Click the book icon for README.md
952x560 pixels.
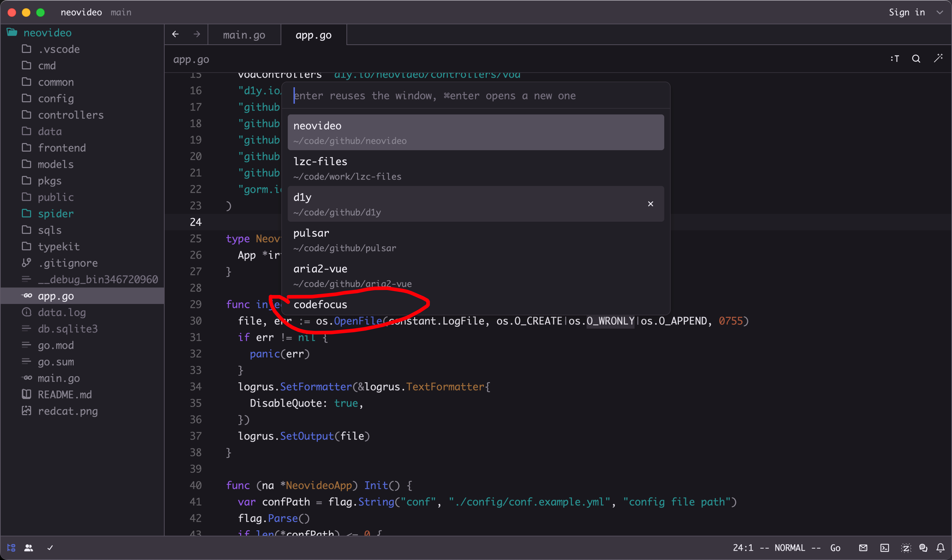pos(26,394)
